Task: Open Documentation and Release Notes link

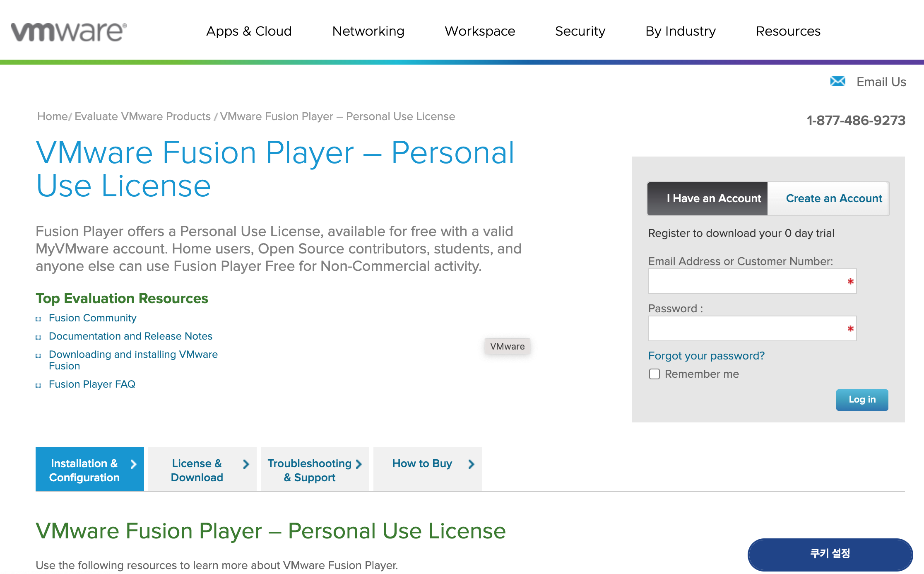Action: (130, 336)
